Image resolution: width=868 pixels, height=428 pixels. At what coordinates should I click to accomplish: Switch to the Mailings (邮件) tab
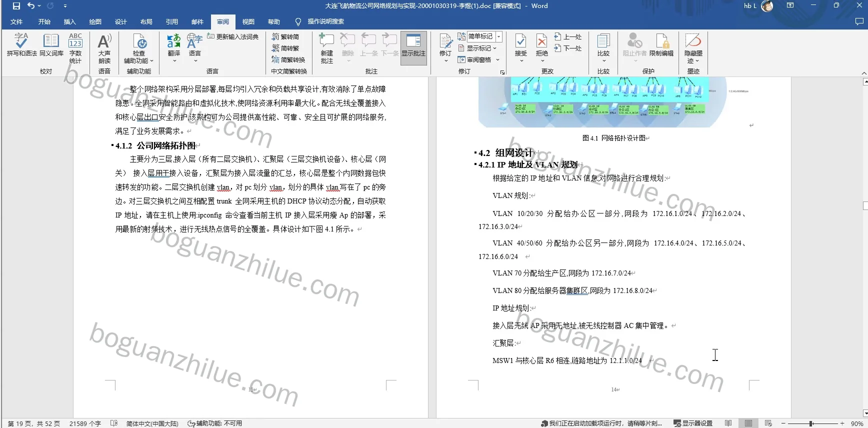coord(197,21)
